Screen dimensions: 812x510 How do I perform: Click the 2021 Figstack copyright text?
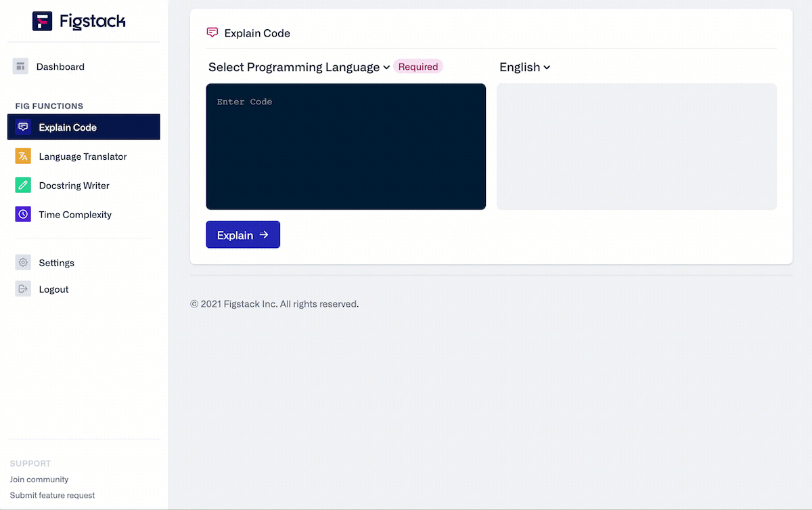[x=275, y=304]
